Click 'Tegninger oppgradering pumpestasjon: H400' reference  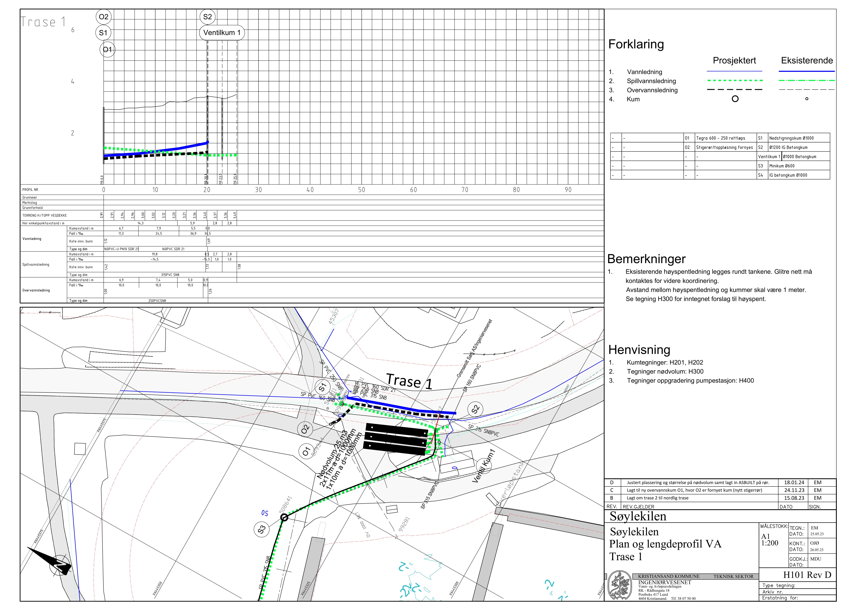coord(690,381)
